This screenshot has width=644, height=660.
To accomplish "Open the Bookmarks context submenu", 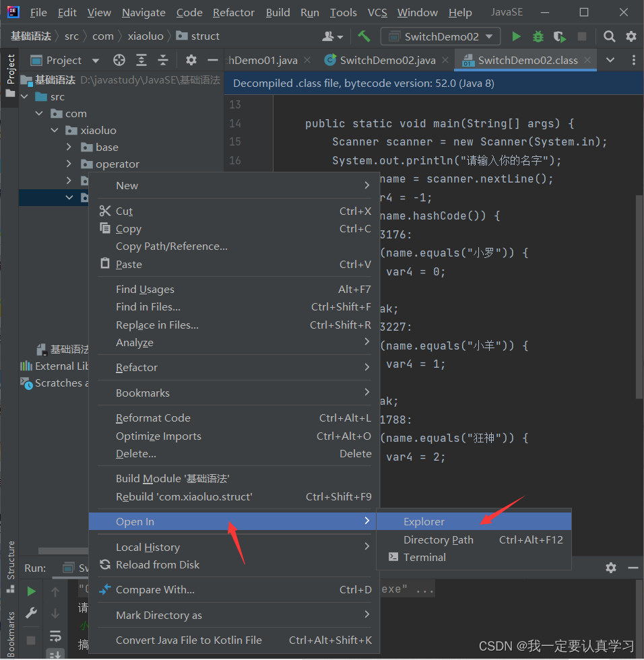I will pyautogui.click(x=234, y=393).
